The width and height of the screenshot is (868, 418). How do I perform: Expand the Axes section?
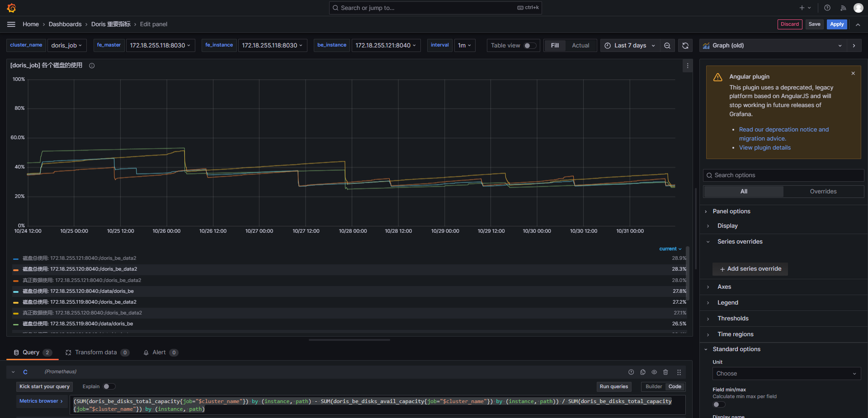click(x=724, y=287)
